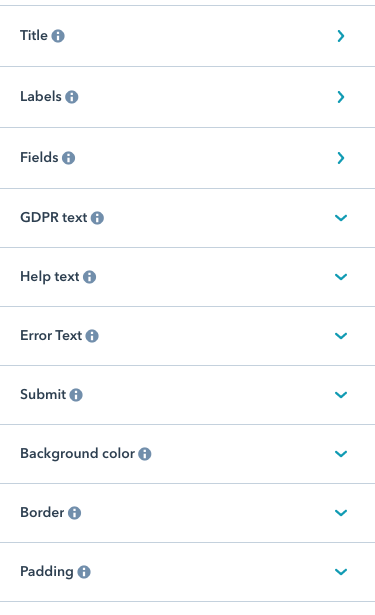Click the Help text info icon
The image size is (375, 615).
click(x=89, y=277)
